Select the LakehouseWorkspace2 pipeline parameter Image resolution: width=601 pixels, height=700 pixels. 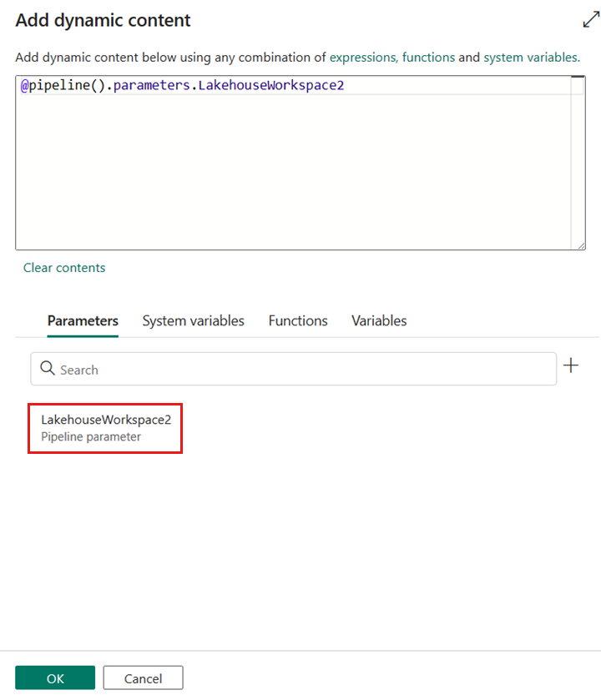click(105, 428)
